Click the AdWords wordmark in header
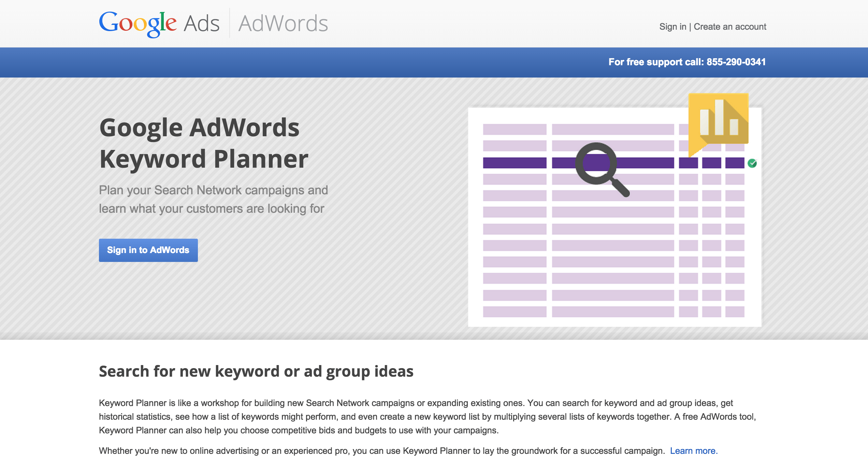The height and width of the screenshot is (474, 868). click(x=283, y=24)
